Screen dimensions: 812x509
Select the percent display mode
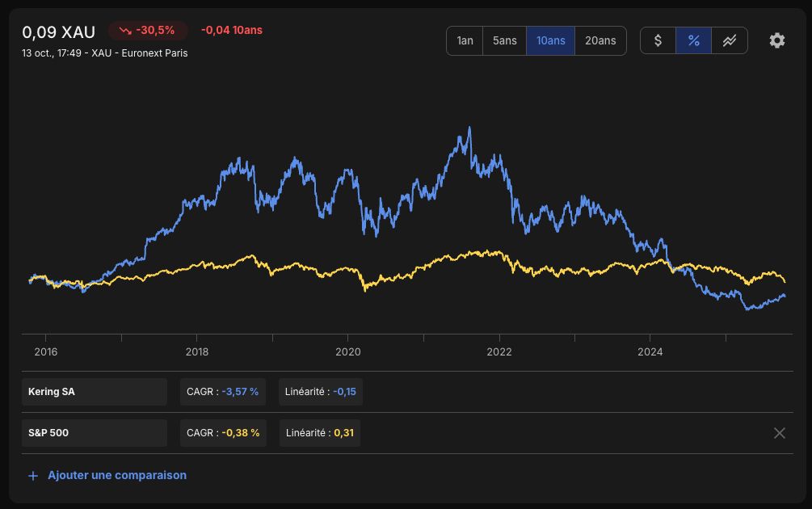click(693, 40)
